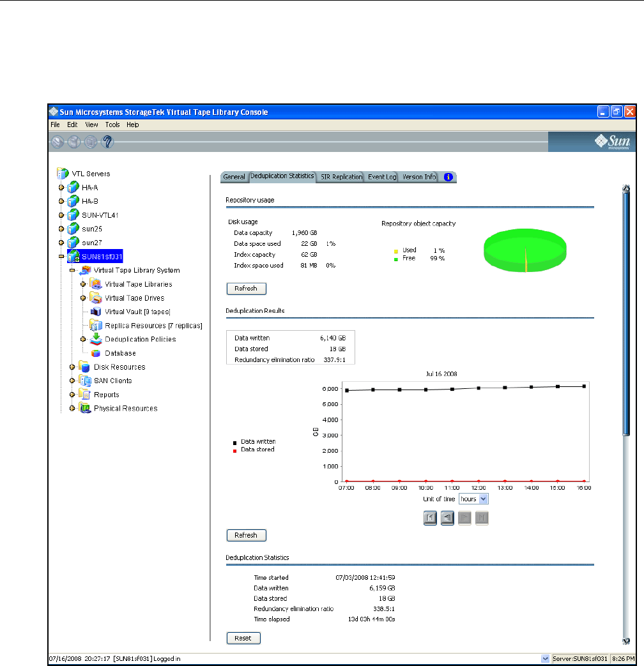Expand the SAN Clients node
The height and width of the screenshot is (666, 644).
pos(72,381)
